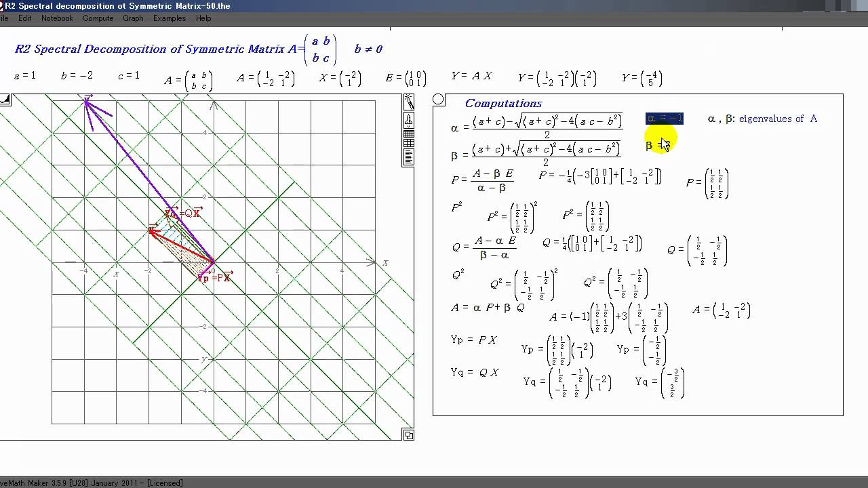Viewport: 868px width, 488px height.
Task: Click the 'Yq = Q X' equation
Action: (x=475, y=372)
